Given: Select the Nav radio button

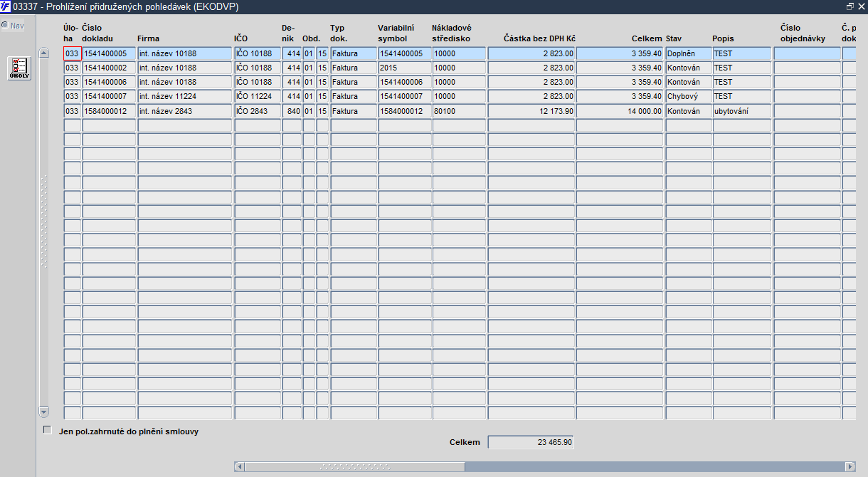Looking at the screenshot, I should pos(5,26).
